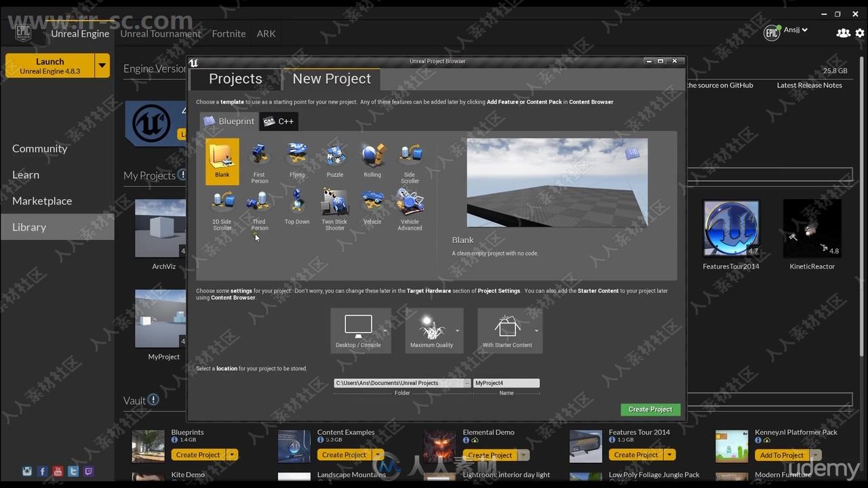Expand the Blueprints Create Project arrow

pyautogui.click(x=232, y=455)
